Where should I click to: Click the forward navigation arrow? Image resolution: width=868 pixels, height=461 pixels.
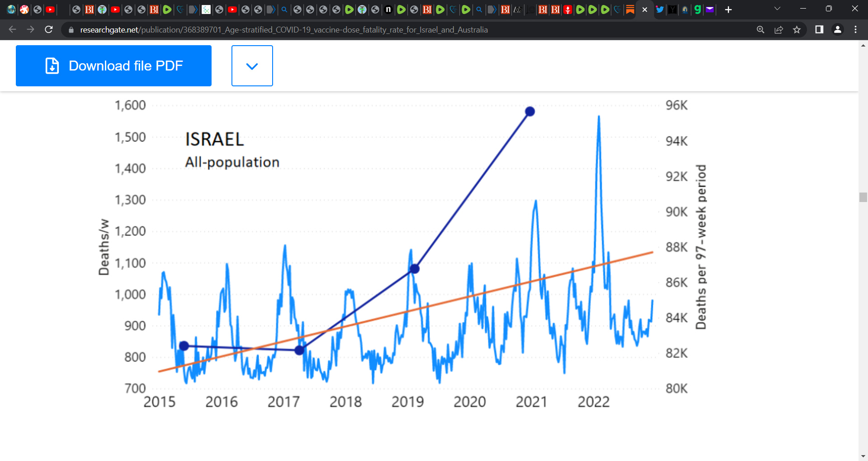click(30, 29)
